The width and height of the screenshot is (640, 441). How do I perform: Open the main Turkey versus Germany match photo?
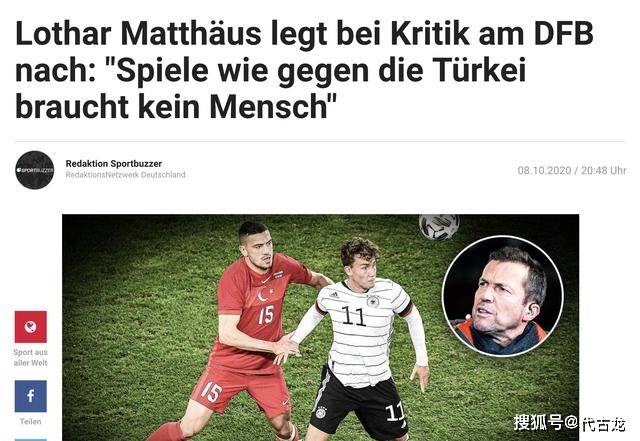(320, 327)
